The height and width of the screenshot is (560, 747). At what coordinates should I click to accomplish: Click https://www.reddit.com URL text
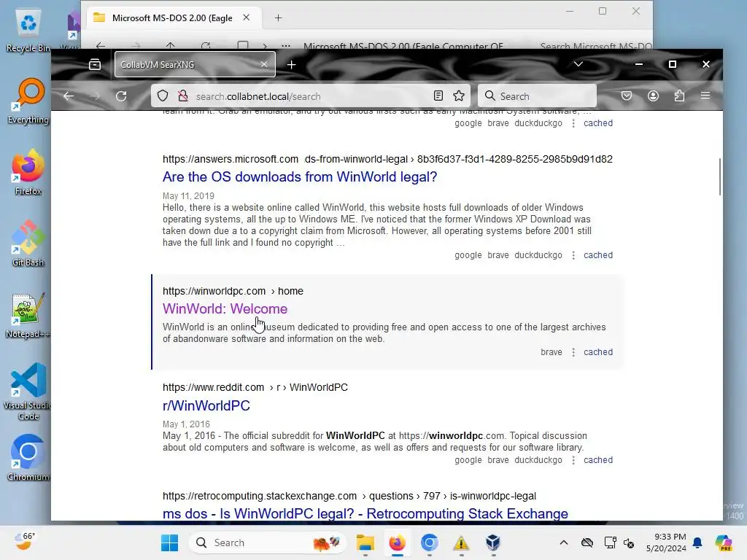(x=213, y=387)
